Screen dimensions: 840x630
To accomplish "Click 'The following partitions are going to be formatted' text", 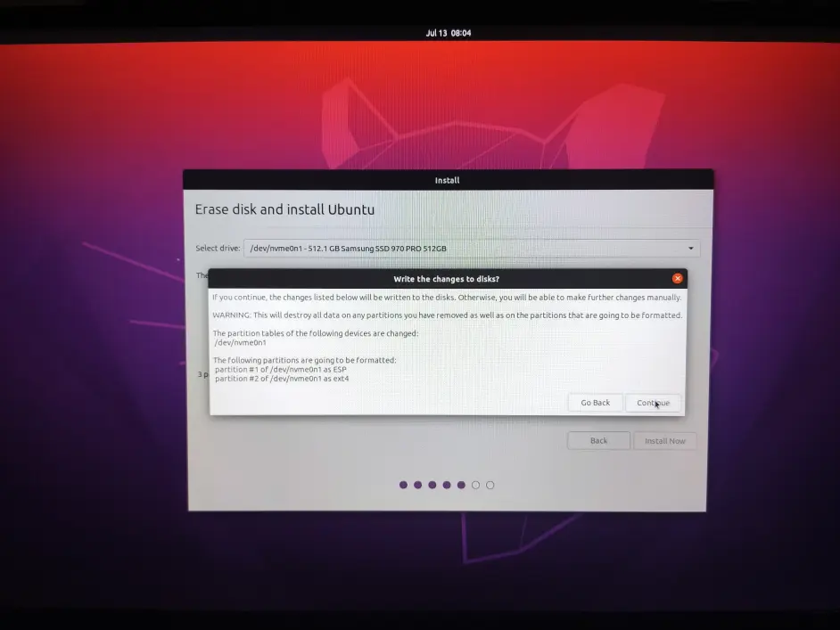I will point(304,360).
